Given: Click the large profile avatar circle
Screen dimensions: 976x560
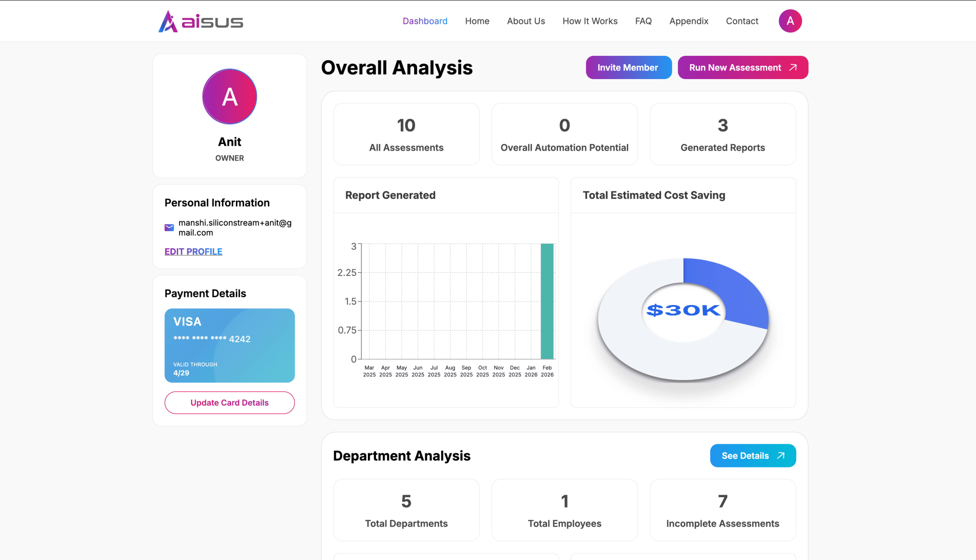Looking at the screenshot, I should tap(230, 97).
